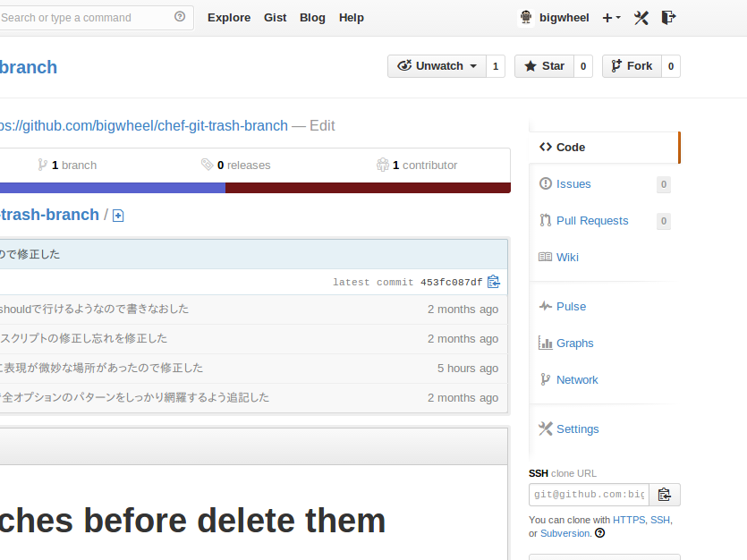The height and width of the screenshot is (560, 747).
Task: Open commit 453fc087df
Action: coord(451,283)
